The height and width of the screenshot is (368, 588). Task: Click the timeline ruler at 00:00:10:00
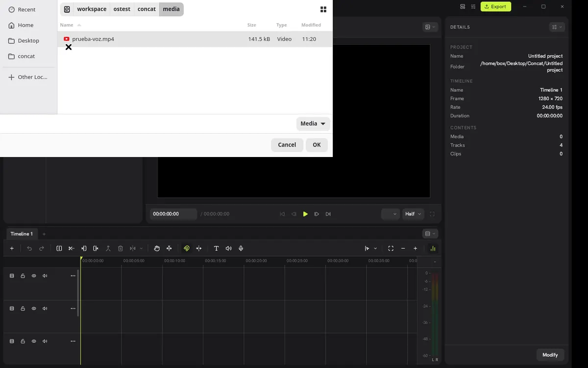(174, 261)
